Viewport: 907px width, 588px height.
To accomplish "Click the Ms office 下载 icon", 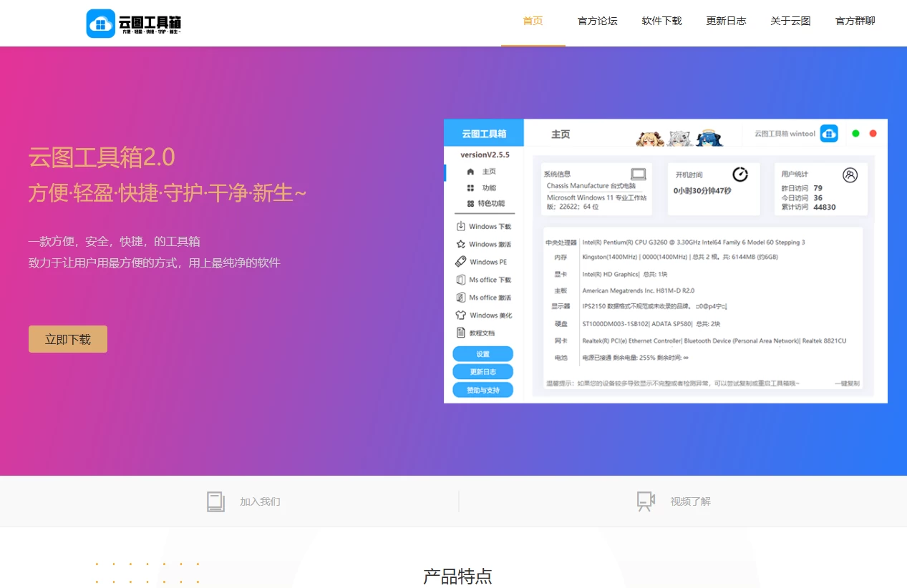I will [461, 280].
